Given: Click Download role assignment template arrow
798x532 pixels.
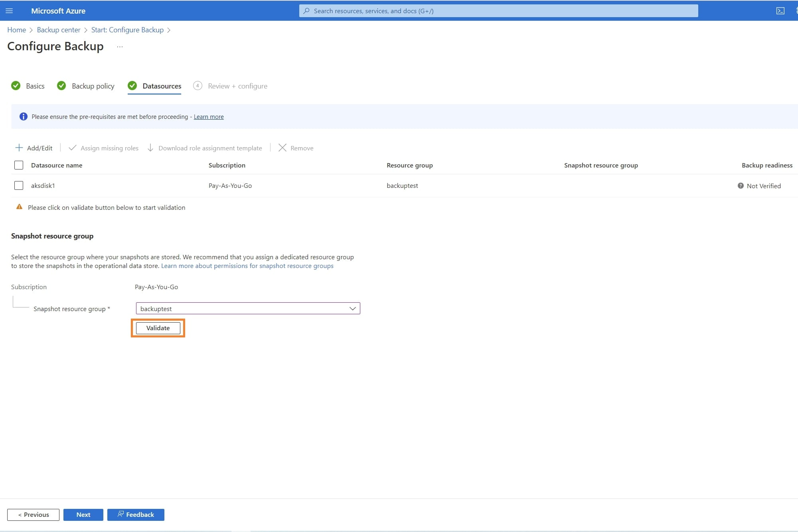Looking at the screenshot, I should (150, 148).
